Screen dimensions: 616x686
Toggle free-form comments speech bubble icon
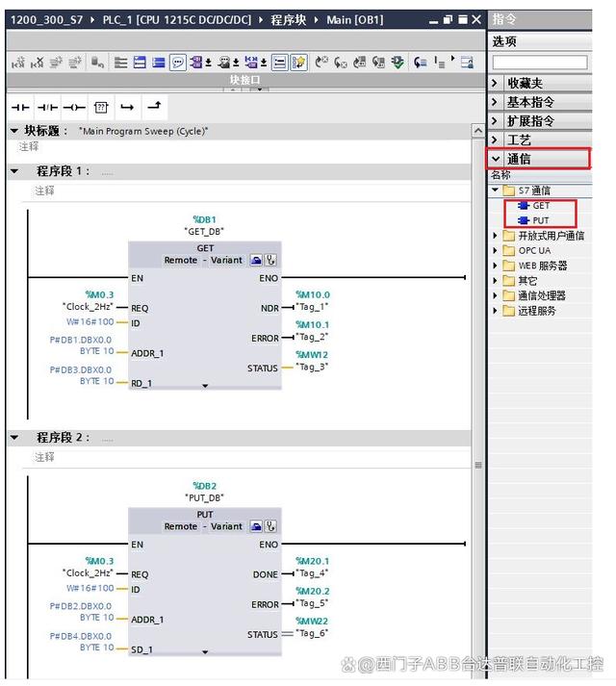178,63
